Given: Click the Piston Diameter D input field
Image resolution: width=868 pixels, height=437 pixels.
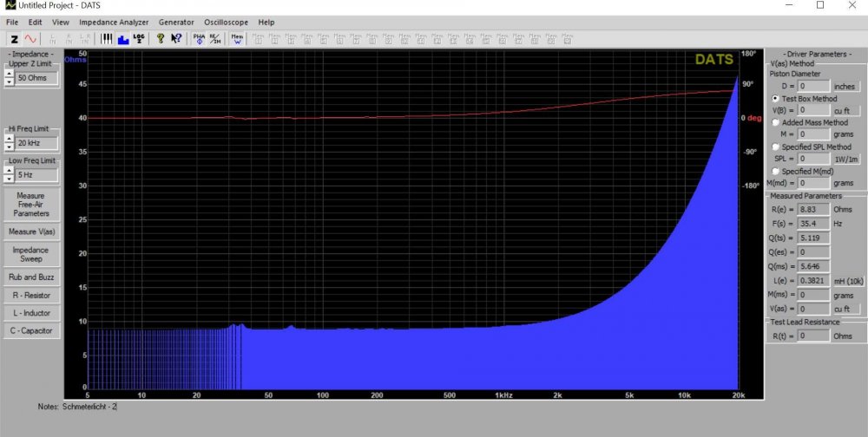Looking at the screenshot, I should pyautogui.click(x=814, y=86).
